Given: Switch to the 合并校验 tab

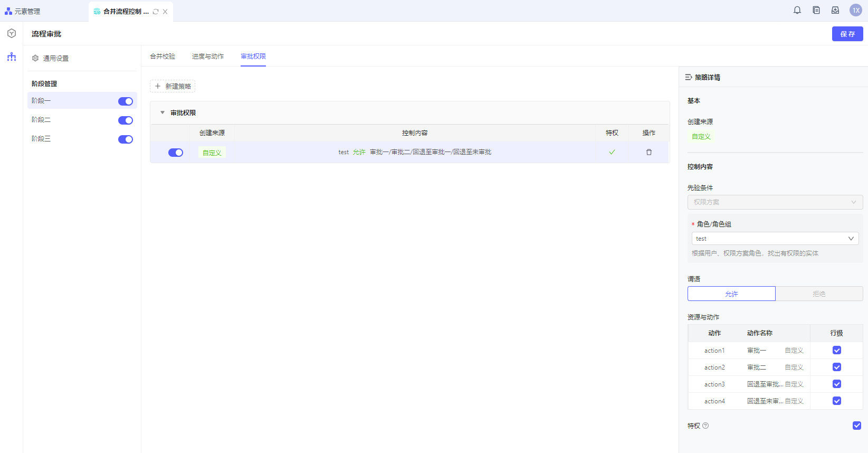Looking at the screenshot, I should 163,56.
